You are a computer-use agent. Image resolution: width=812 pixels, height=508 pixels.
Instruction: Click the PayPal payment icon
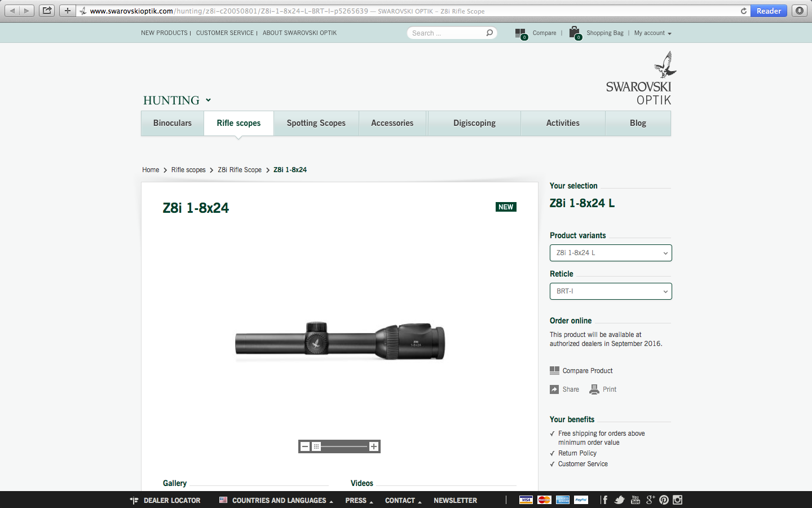click(581, 500)
